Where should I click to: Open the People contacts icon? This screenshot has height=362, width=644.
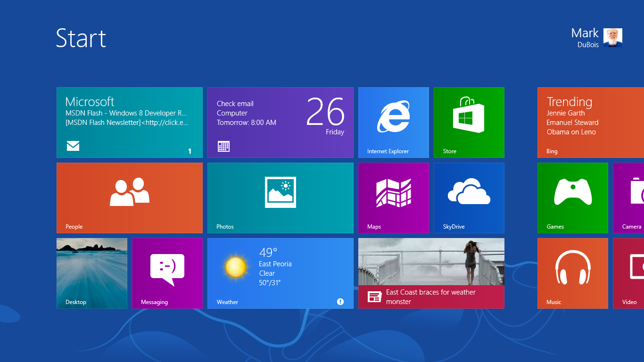click(130, 192)
